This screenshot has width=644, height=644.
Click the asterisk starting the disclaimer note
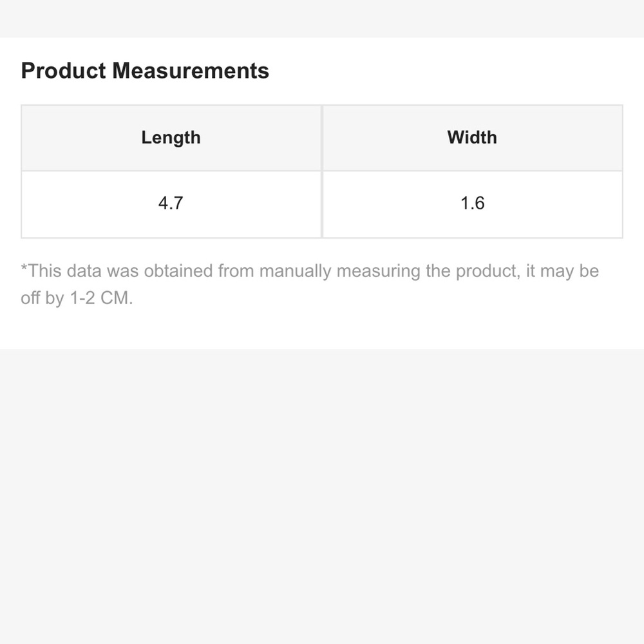click(x=24, y=268)
